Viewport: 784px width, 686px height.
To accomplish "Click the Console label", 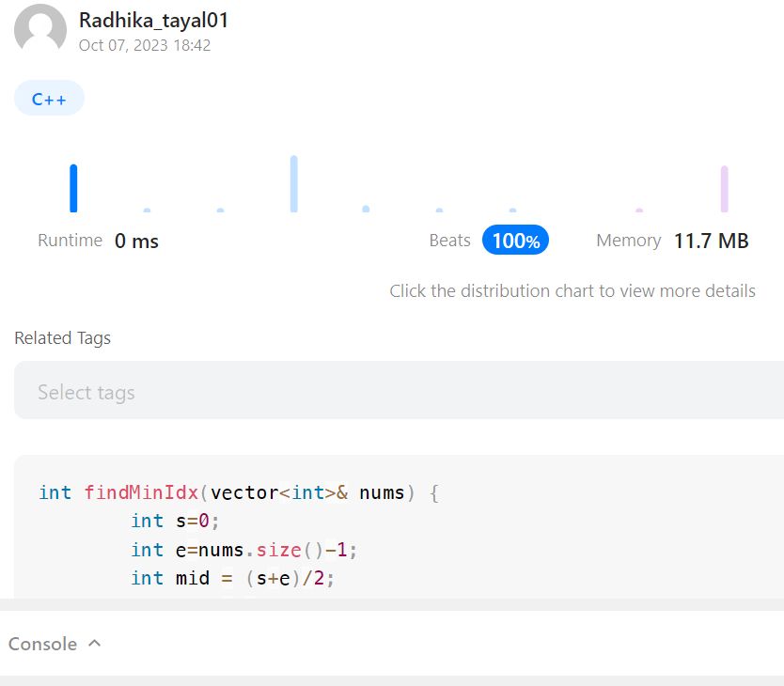I will coord(42,644).
